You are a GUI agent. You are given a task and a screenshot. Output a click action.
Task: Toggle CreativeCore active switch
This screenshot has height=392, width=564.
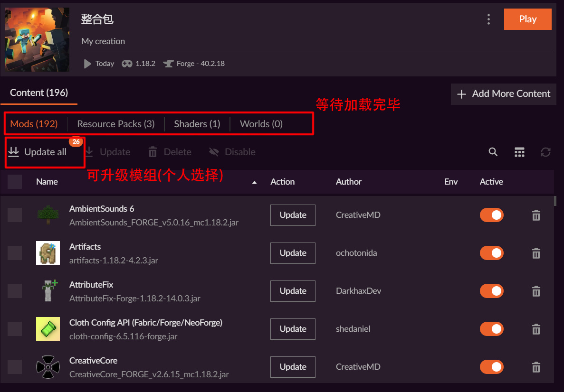coord(491,367)
